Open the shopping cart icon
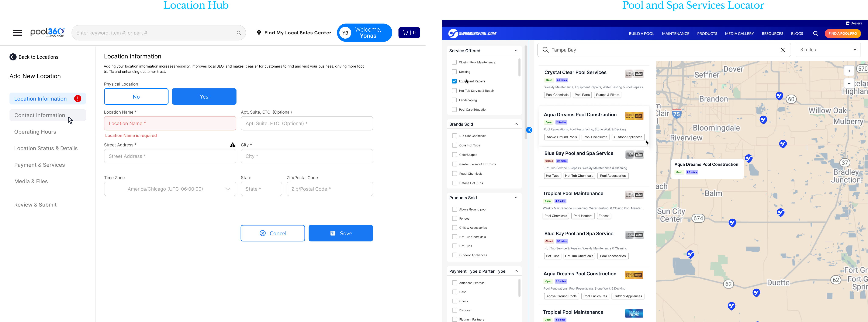The height and width of the screenshot is (322, 868). [x=409, y=33]
